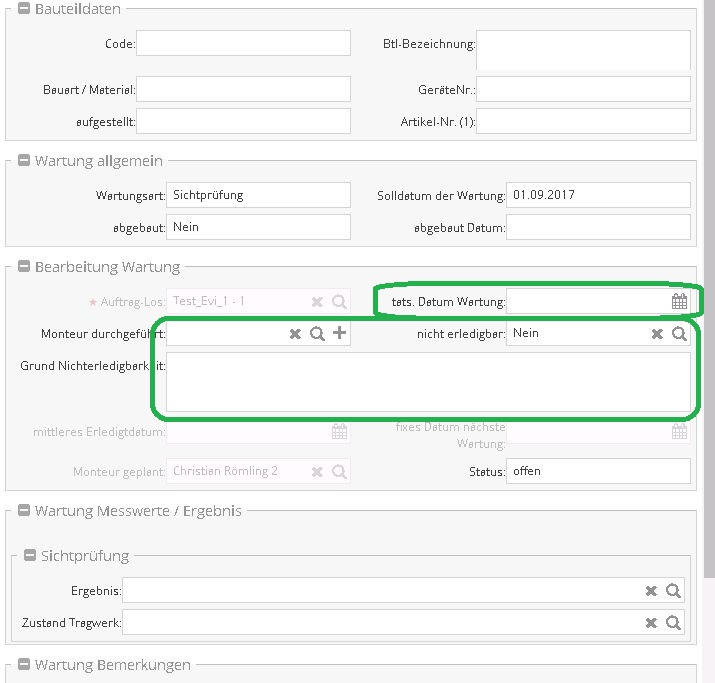Add new Monteur durchgeführt with plus icon

click(x=339, y=334)
